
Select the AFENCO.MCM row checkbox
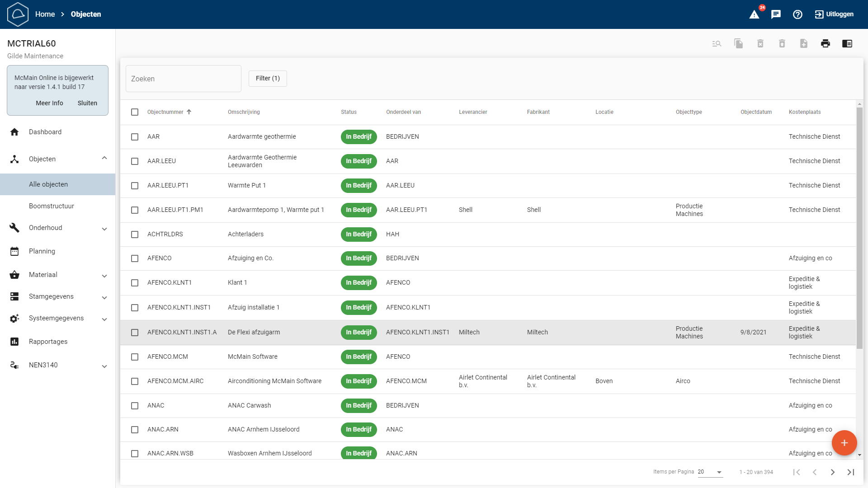135,357
